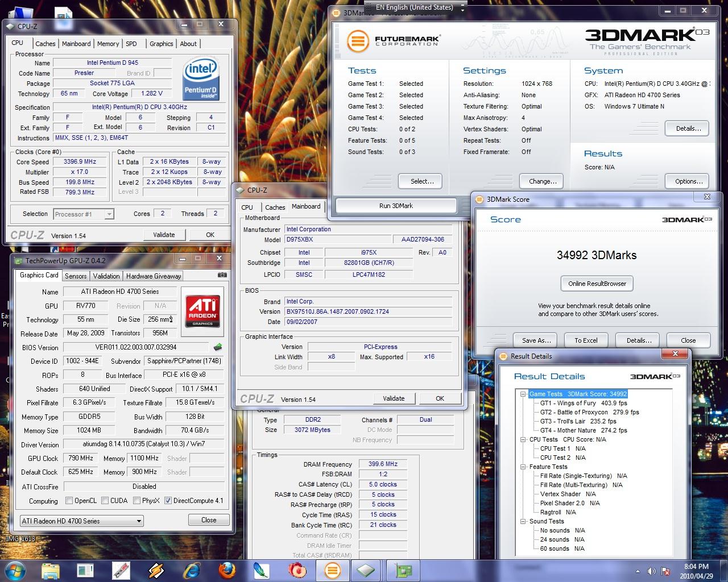Click the GPU-Z BIOS save chip icon
The image size is (728, 582).
point(217,347)
